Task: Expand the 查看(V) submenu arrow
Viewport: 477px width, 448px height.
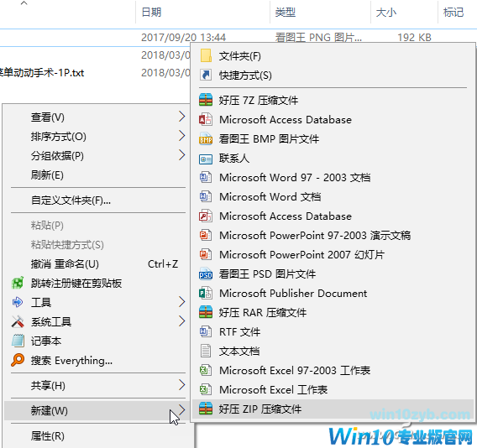Action: click(x=181, y=117)
